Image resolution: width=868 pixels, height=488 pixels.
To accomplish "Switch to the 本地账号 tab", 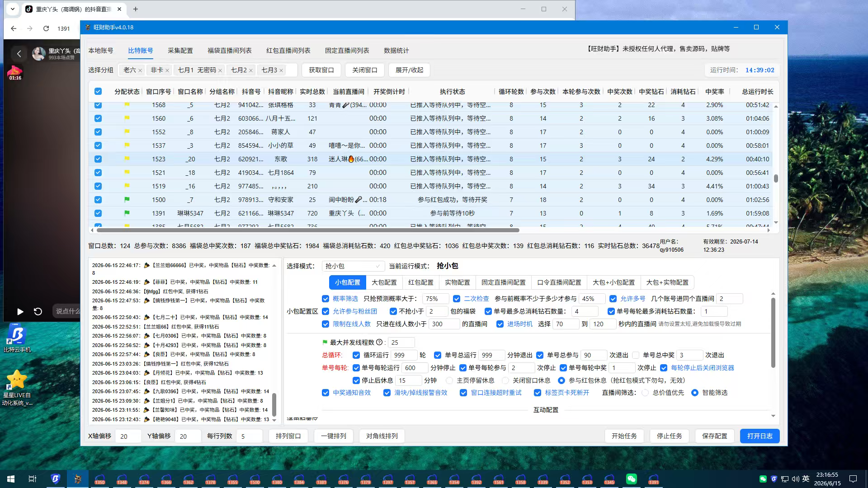I will tap(101, 51).
